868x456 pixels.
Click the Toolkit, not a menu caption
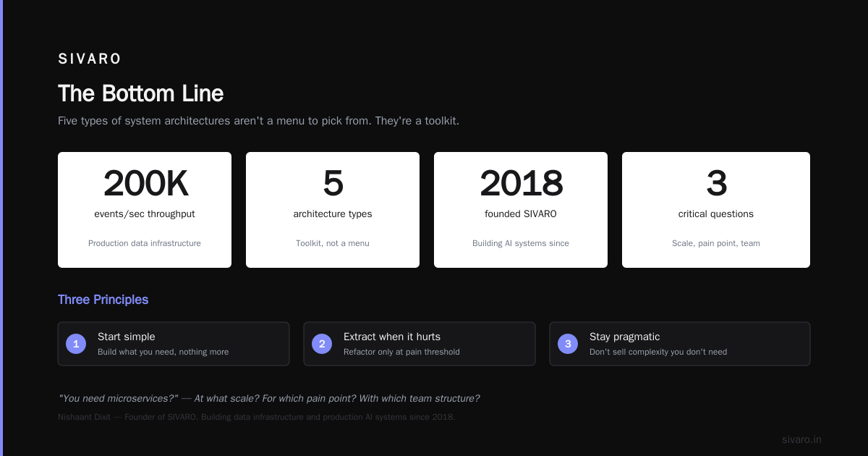point(333,243)
